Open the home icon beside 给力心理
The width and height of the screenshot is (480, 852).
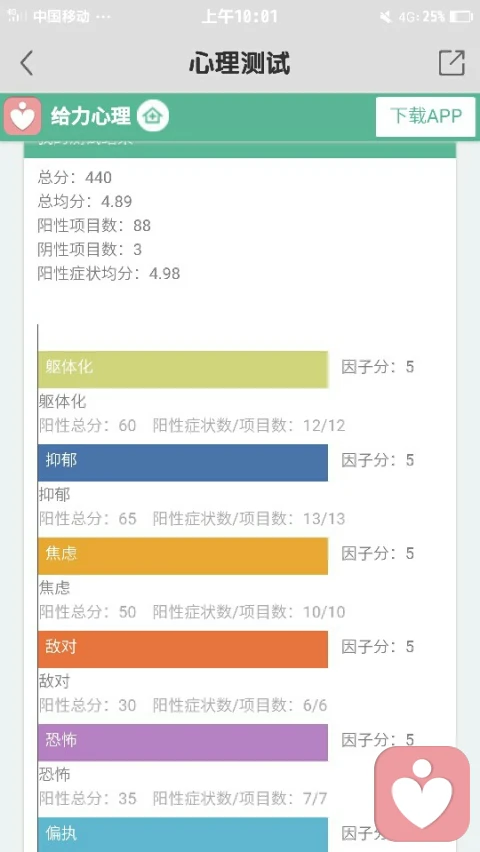[x=153, y=116]
